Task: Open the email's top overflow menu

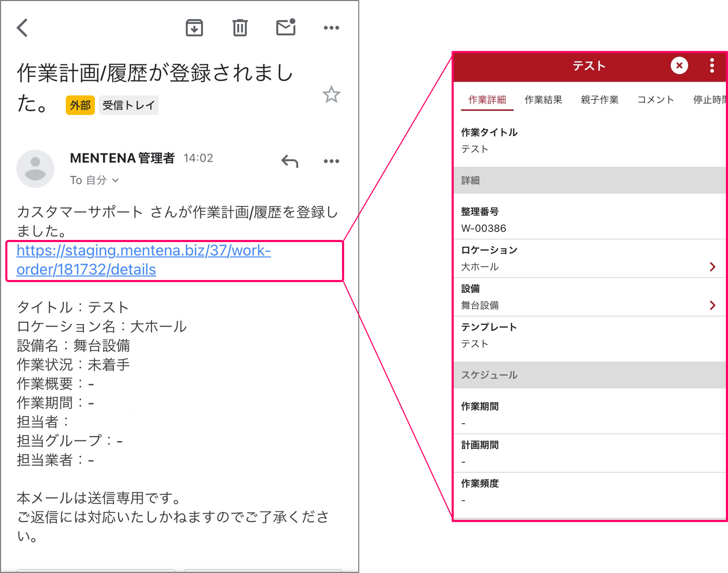Action: click(332, 28)
